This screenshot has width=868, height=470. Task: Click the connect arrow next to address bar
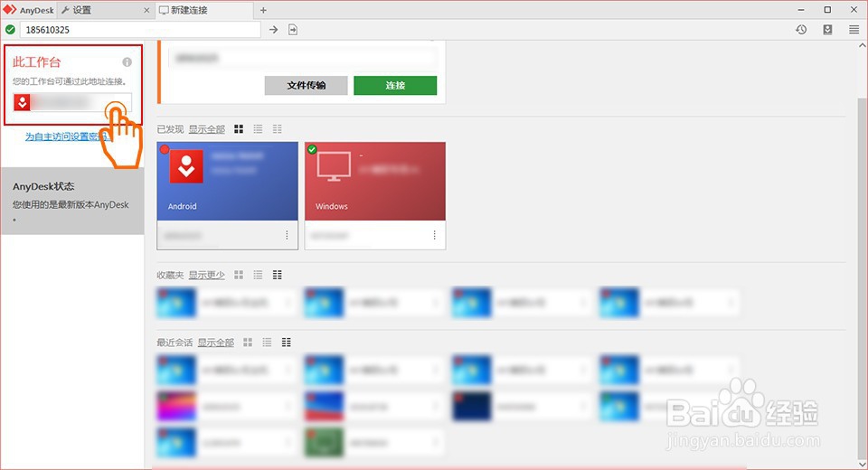point(273,30)
